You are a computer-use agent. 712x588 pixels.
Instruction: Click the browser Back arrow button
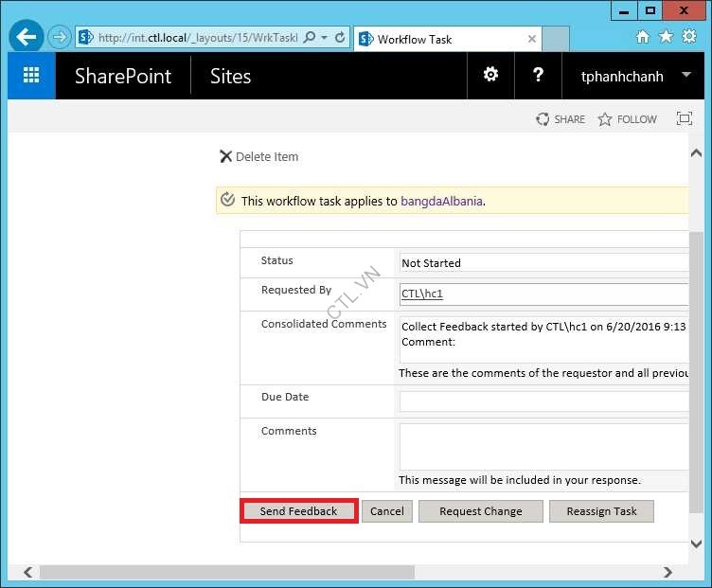[x=27, y=38]
